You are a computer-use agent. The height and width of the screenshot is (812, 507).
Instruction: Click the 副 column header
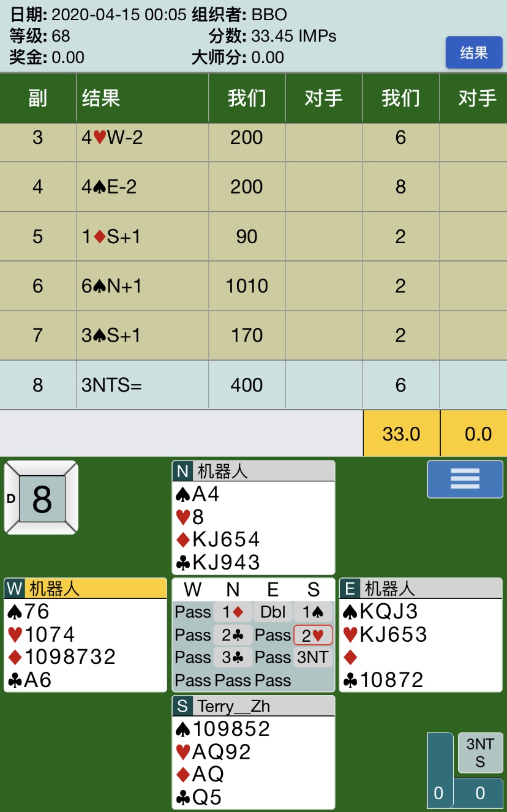(38, 97)
